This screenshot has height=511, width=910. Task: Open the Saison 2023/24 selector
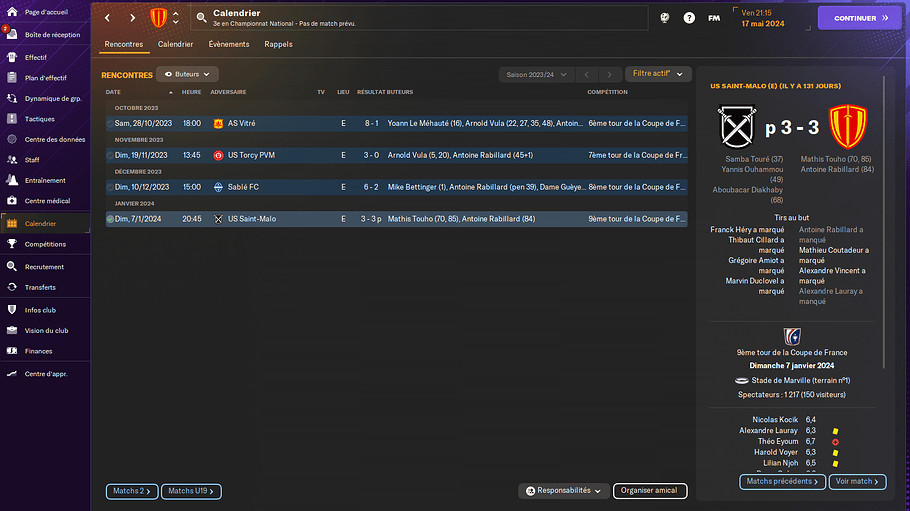[534, 74]
